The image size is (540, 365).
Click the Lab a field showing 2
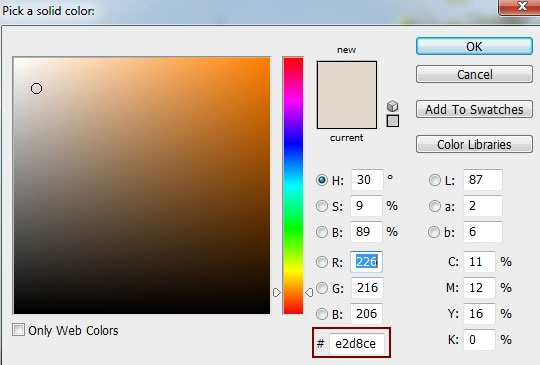[x=483, y=206]
